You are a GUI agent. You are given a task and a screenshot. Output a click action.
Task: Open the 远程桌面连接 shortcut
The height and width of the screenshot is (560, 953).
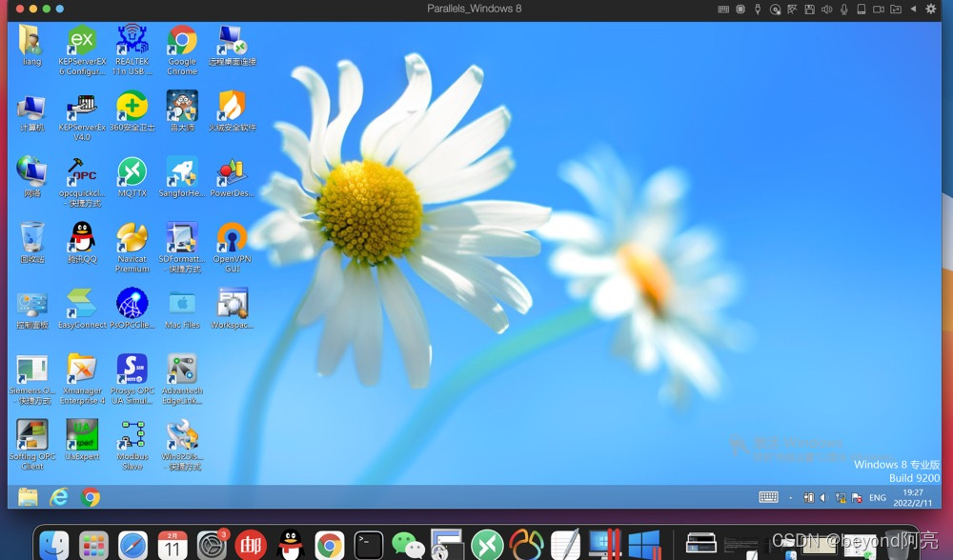pyautogui.click(x=233, y=46)
